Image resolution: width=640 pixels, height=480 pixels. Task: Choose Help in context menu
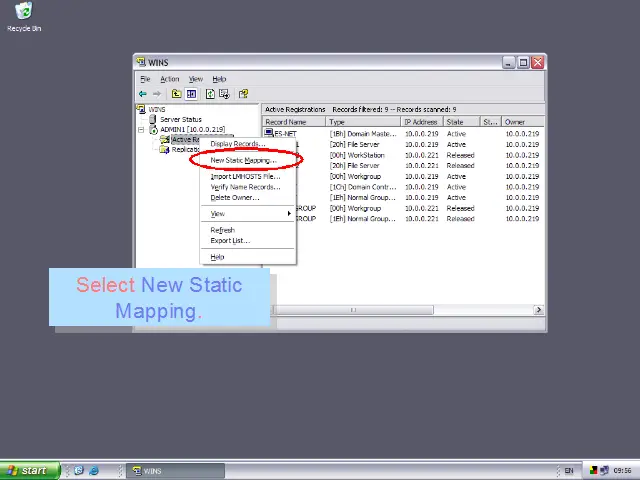[248, 257]
